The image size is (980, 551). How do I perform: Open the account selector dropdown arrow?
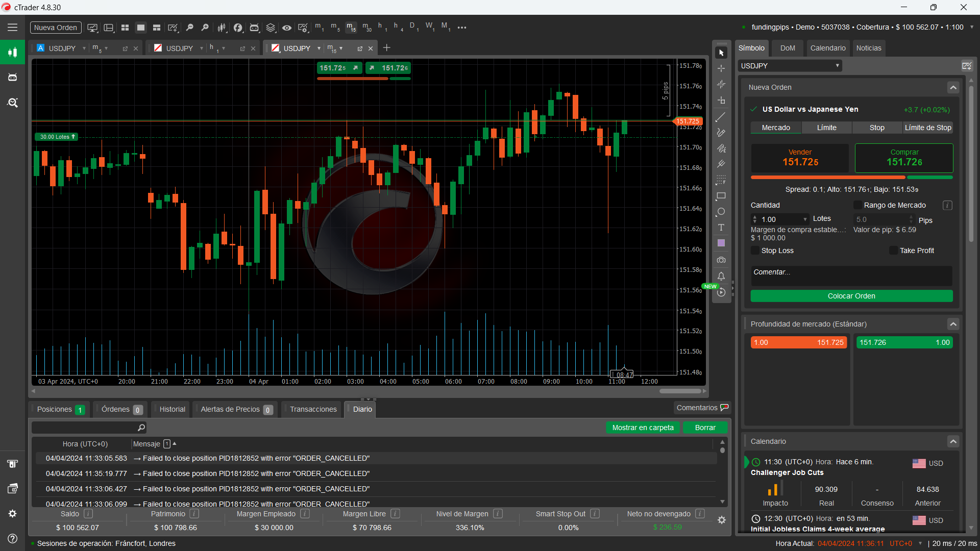coord(971,27)
